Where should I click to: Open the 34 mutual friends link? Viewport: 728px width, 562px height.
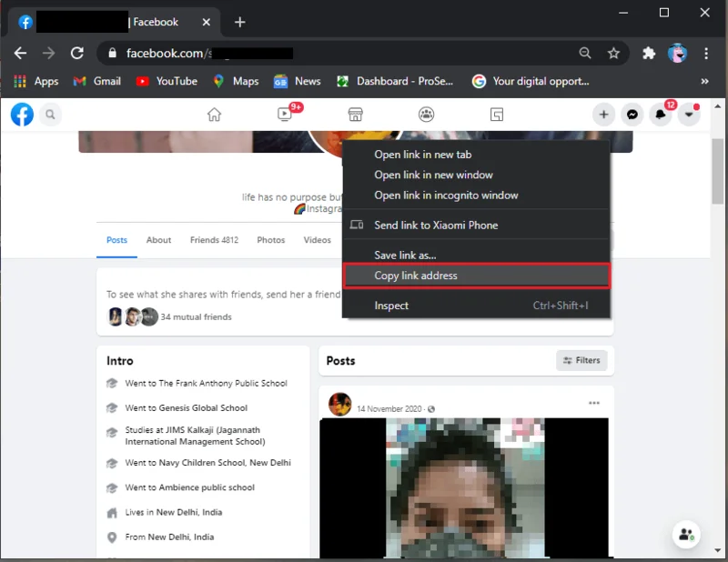coord(196,317)
